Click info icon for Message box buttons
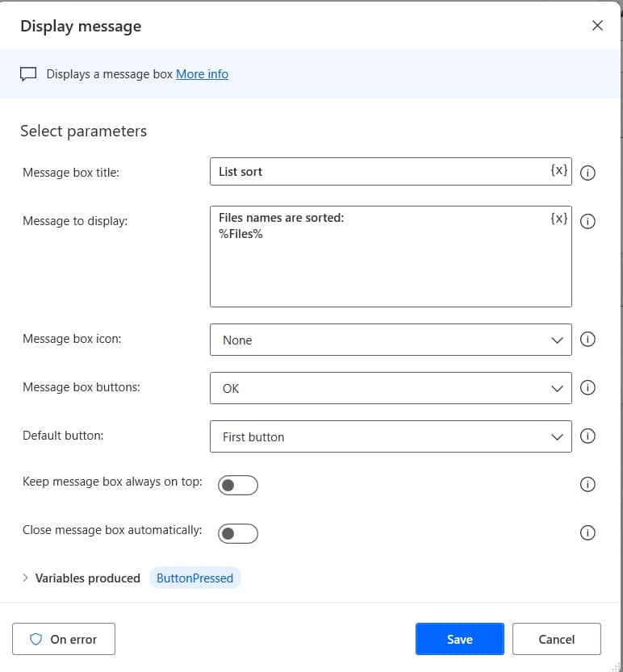623x672 pixels. point(587,387)
